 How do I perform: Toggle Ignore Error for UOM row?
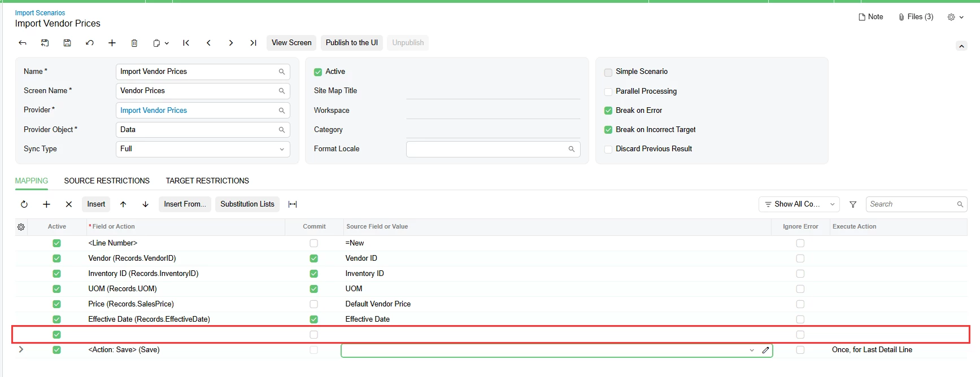point(800,289)
